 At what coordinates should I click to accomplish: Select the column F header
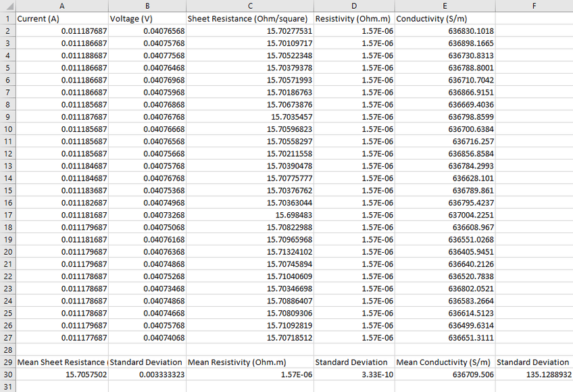[534, 6]
